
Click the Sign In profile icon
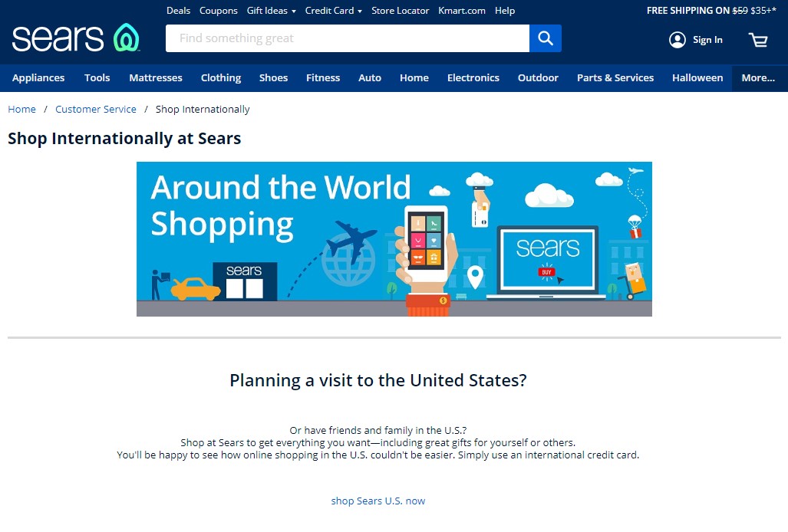tap(677, 40)
